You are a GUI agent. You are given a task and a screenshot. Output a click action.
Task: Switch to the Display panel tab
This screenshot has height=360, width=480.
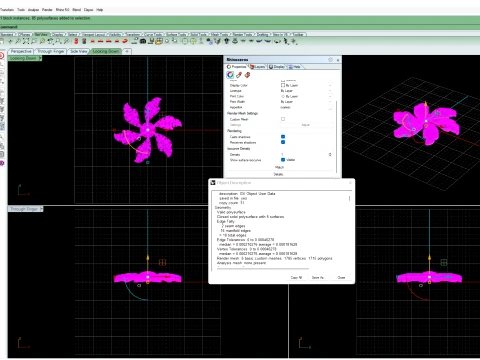click(277, 67)
